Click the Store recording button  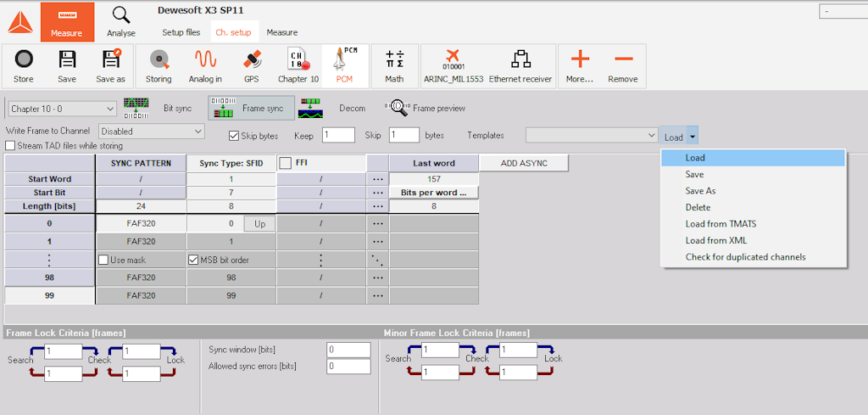click(x=23, y=65)
